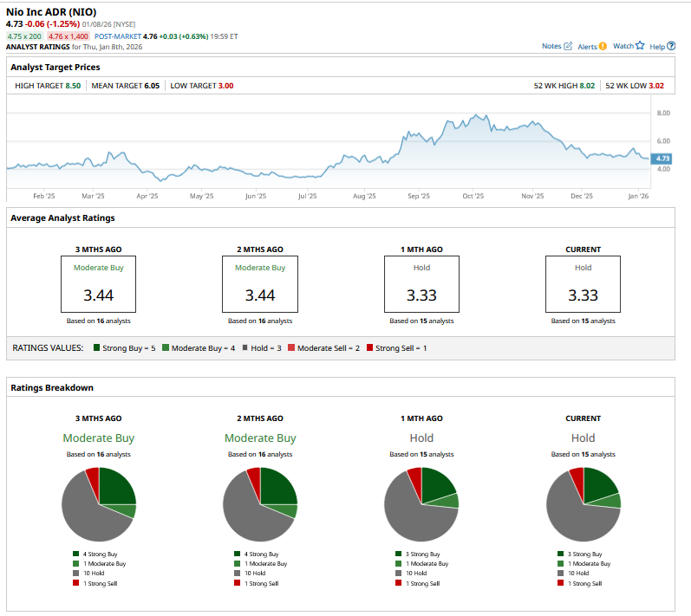Click the CURRENT ratings pie chart

coord(583,504)
